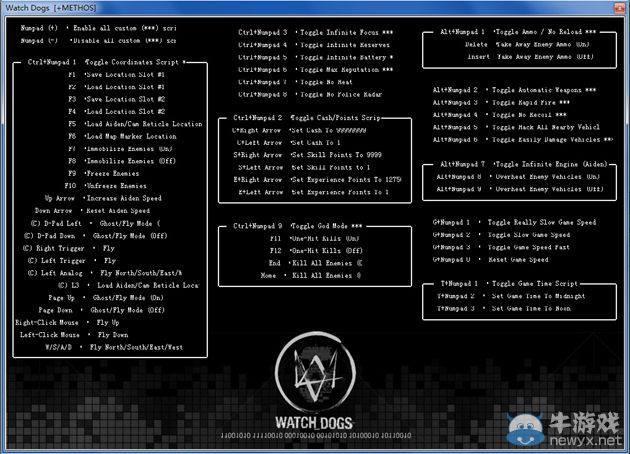Image resolution: width=630 pixels, height=454 pixels.
Task: Click the F12 'One-Hit Kills (Off)' row
Action: tap(316, 251)
